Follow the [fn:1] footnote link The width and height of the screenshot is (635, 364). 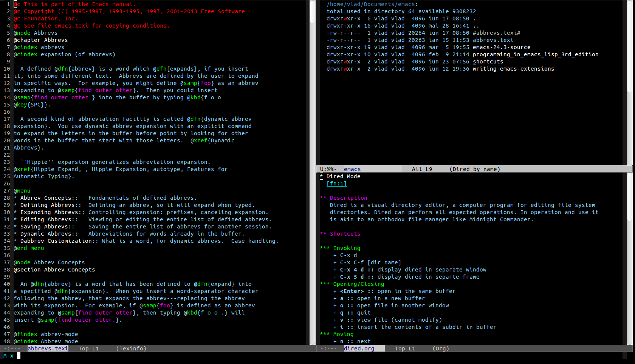coord(336,184)
